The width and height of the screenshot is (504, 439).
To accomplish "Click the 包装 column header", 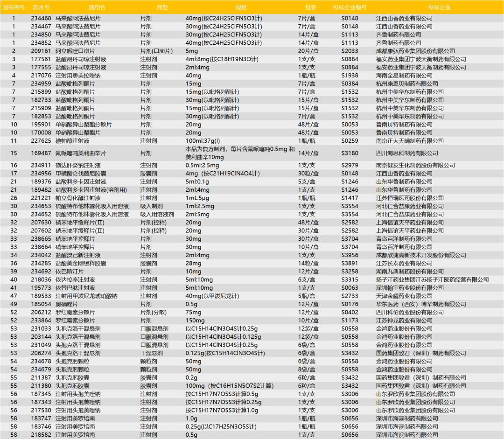I will point(310,7).
